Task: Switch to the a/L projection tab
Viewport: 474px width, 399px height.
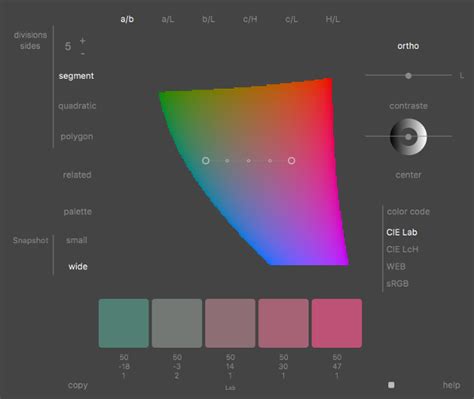Action: click(168, 19)
